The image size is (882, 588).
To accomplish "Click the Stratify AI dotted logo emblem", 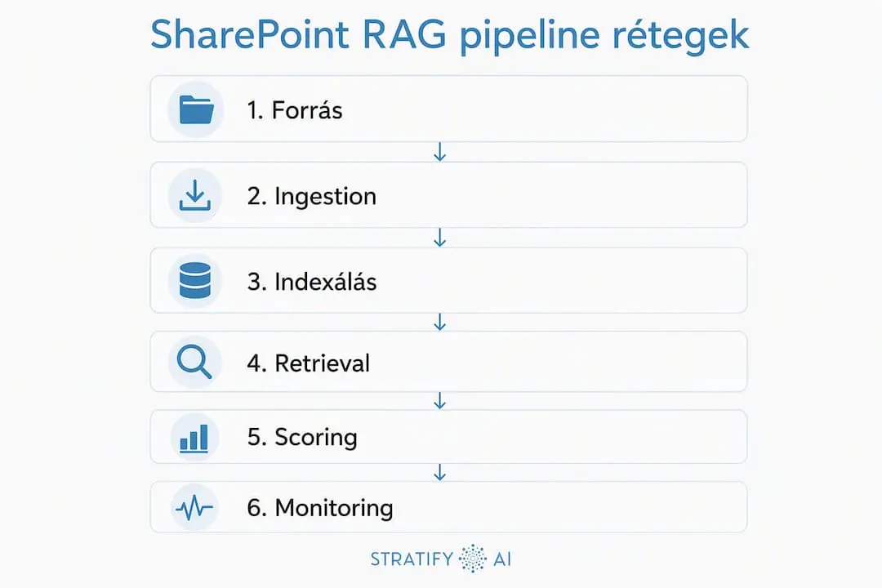I will [473, 558].
